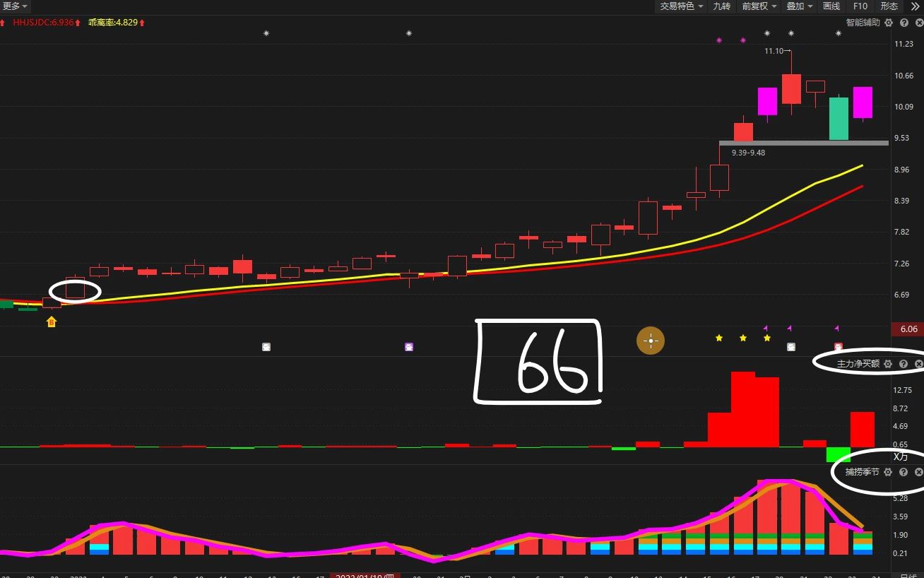Click the 智能辅助 label
Screen dimensions: 924x578
863,23
